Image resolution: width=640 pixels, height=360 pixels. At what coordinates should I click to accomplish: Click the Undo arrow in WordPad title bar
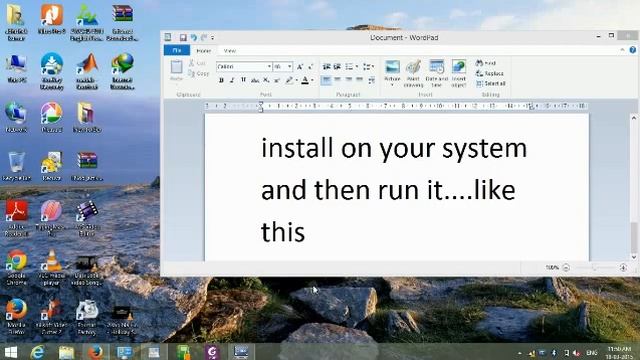coord(193,38)
